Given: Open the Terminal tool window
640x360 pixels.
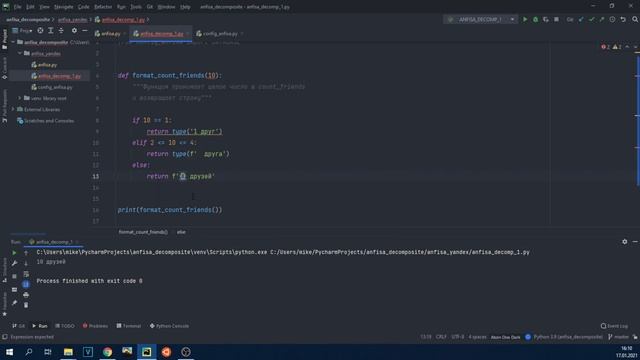Looking at the screenshot, I should pyautogui.click(x=129, y=326).
